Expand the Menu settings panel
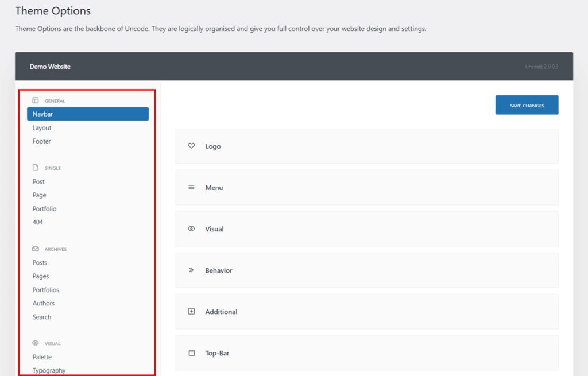The image size is (588, 376). pos(366,187)
